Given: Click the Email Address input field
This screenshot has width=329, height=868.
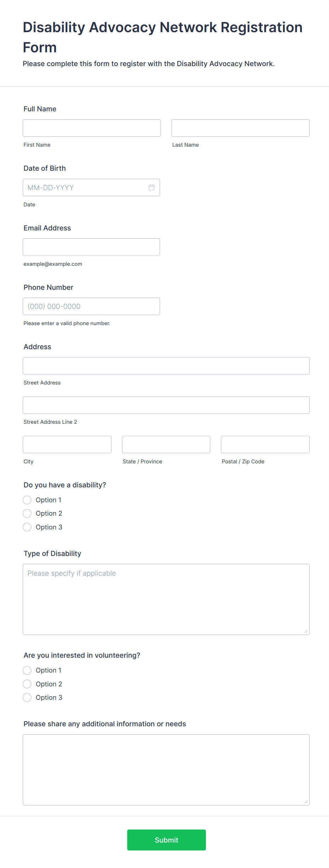Looking at the screenshot, I should (91, 247).
